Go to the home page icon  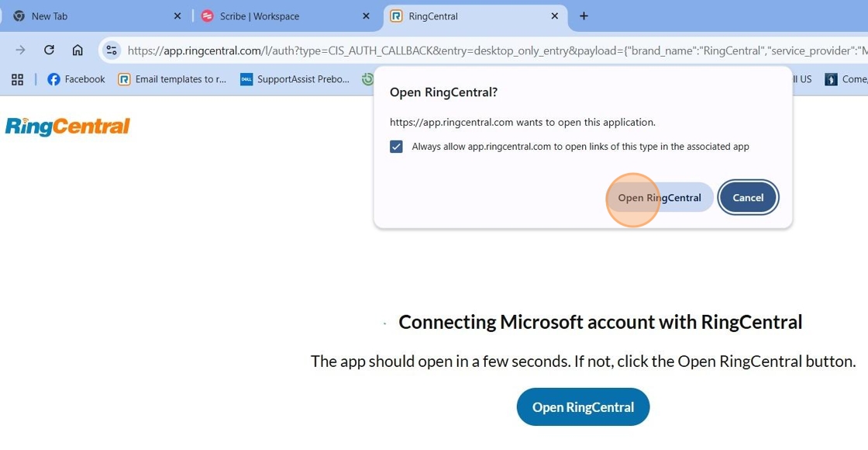point(77,50)
